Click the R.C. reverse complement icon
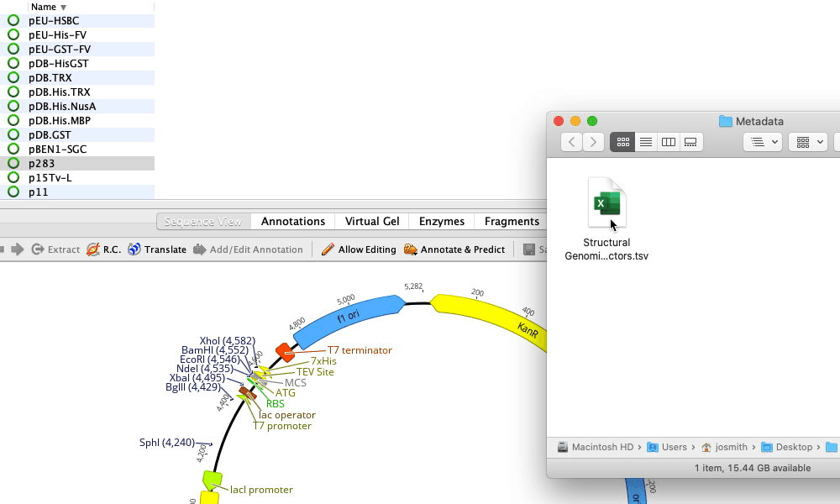840x504 pixels. [94, 249]
